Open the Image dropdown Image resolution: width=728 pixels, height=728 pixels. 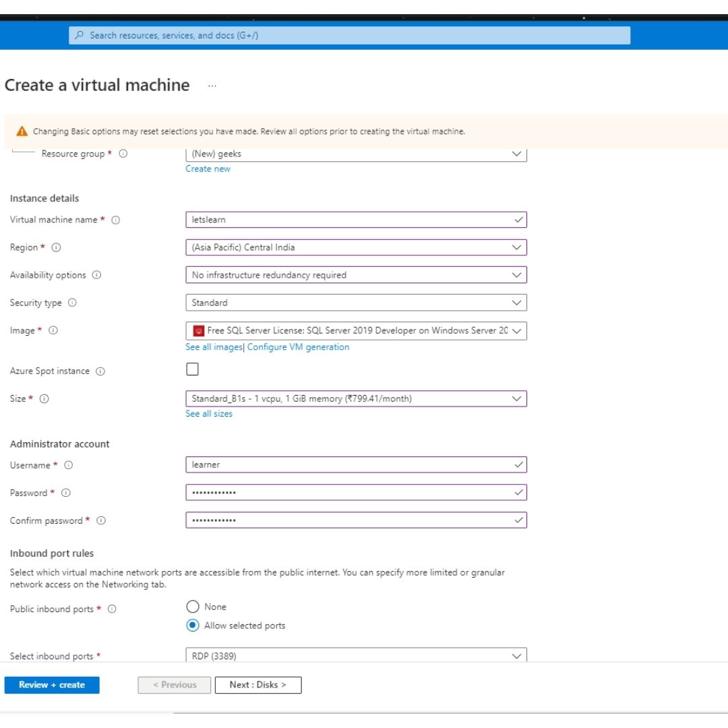(x=356, y=330)
